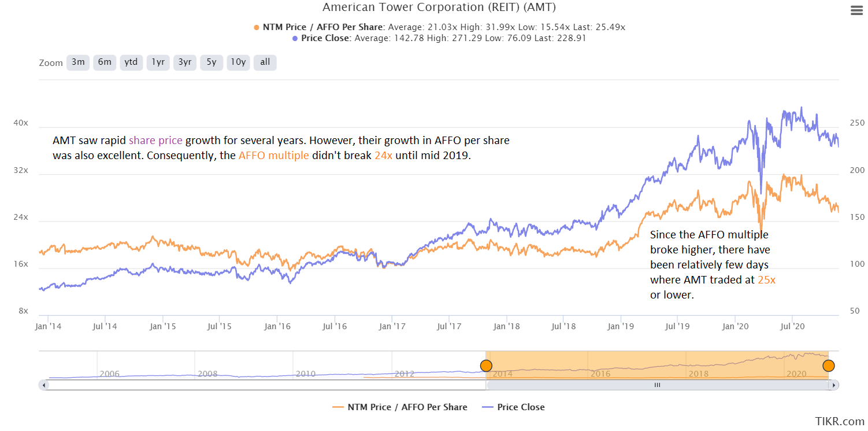Click the 2008 area in navigator
The height and width of the screenshot is (431, 868).
pos(207,373)
